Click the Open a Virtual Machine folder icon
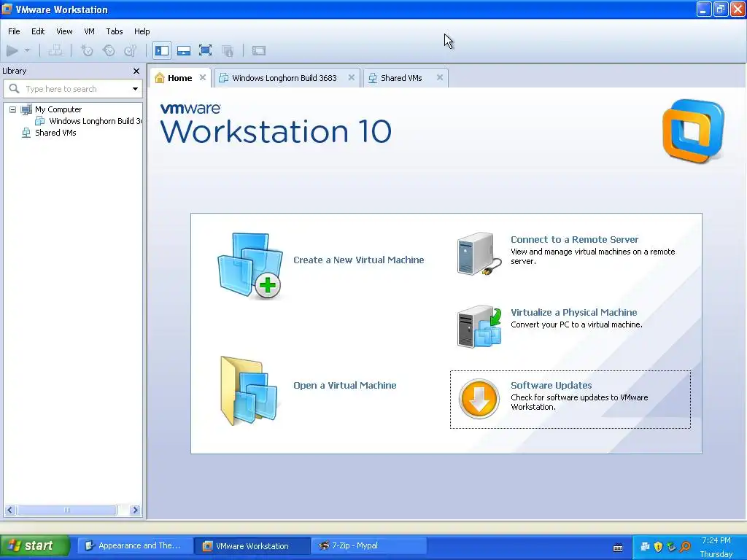747x560 pixels. 249,391
